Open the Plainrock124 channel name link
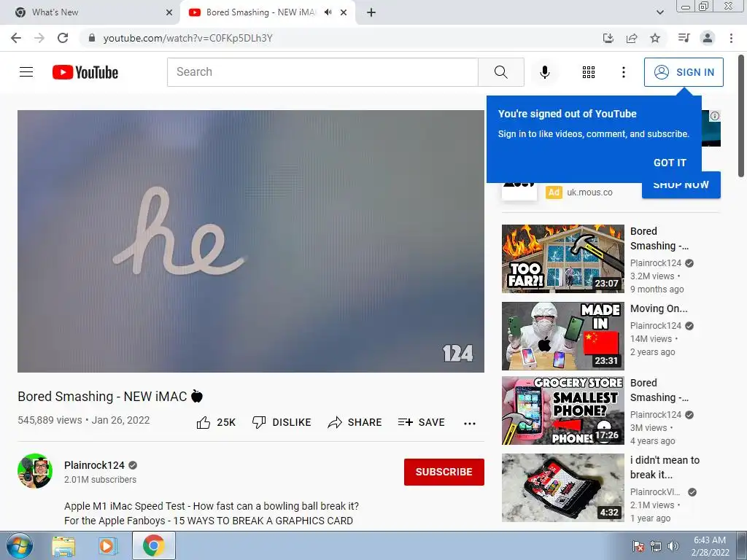Viewport: 747px width, 560px height. 94,465
